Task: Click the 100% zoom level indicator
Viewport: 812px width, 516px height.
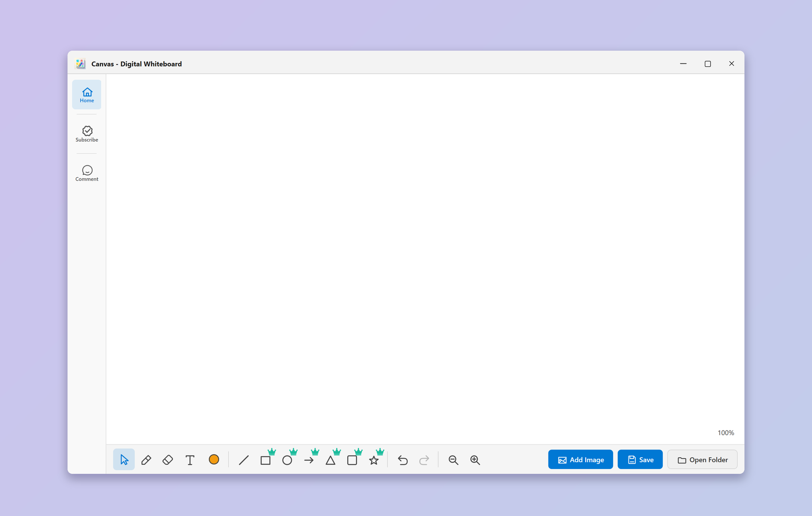Action: point(726,433)
